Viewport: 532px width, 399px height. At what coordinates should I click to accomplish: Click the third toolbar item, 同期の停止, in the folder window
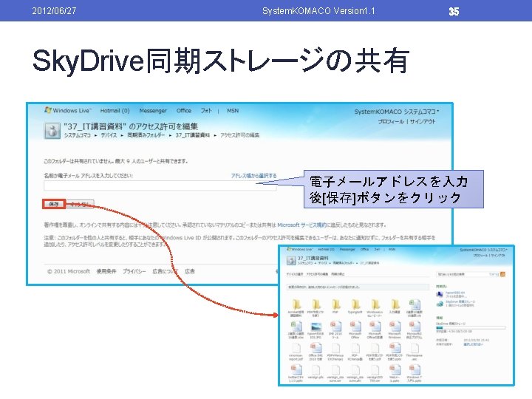tap(337, 274)
